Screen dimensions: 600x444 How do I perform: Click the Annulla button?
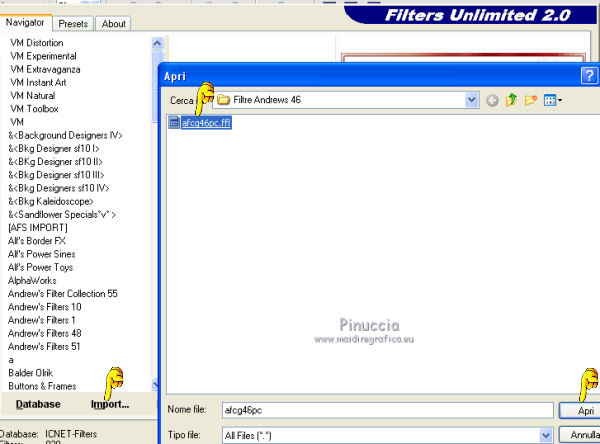point(579,435)
